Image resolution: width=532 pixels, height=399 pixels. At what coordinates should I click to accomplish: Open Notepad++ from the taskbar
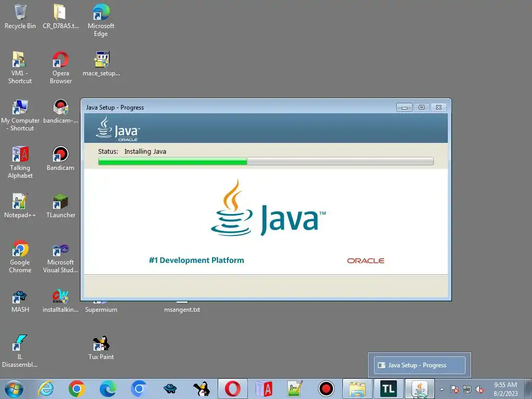[295, 389]
